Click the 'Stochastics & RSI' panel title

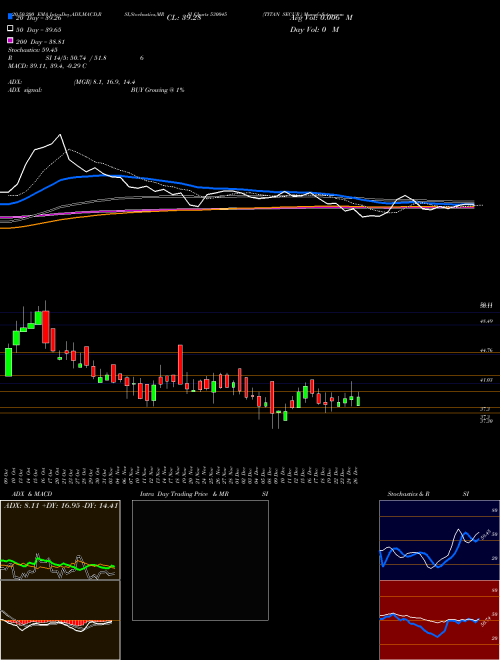tap(428, 494)
